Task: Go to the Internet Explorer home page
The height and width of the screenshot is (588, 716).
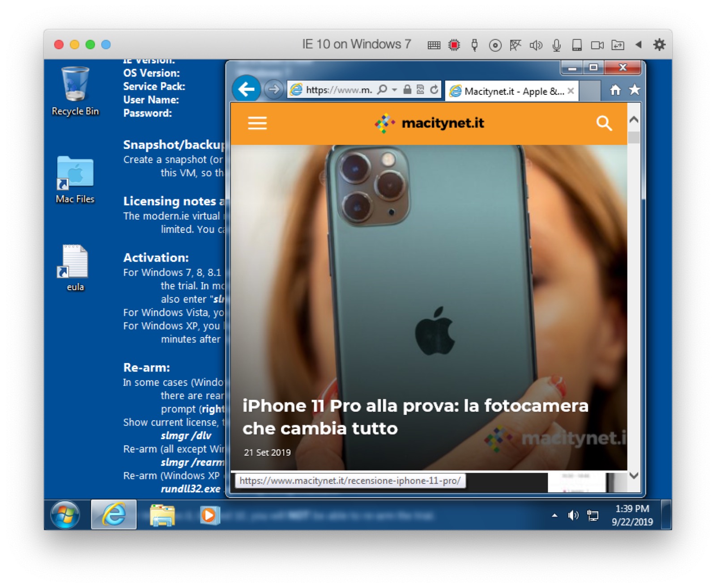Action: [x=616, y=90]
